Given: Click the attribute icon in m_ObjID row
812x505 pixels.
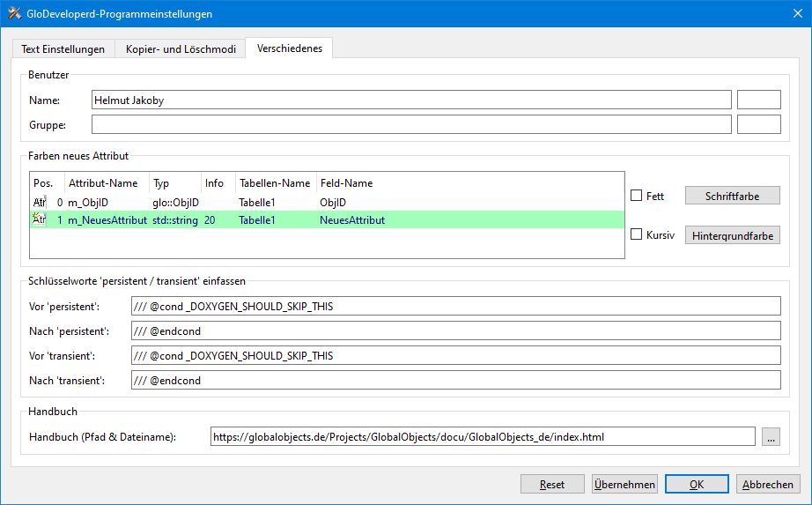Looking at the screenshot, I should coord(40,202).
